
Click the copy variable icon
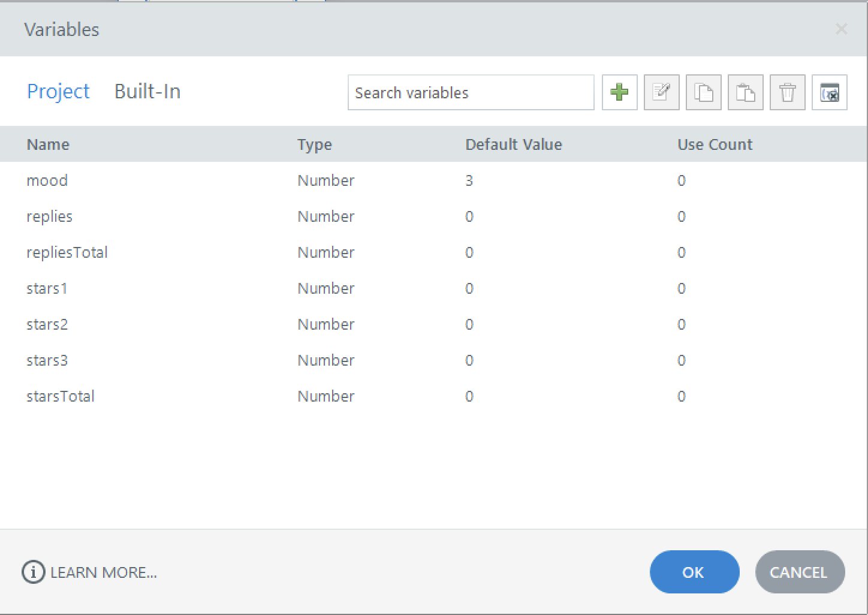pyautogui.click(x=703, y=92)
